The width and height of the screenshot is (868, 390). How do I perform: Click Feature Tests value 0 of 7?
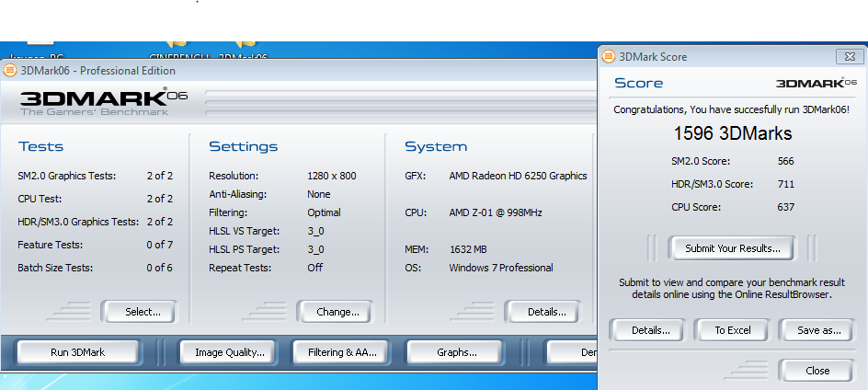tap(159, 245)
